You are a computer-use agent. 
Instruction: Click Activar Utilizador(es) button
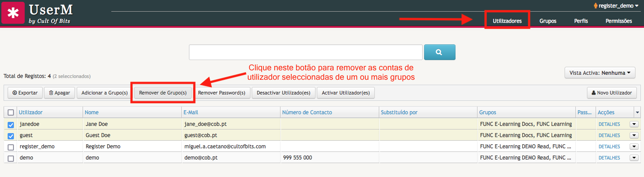346,93
